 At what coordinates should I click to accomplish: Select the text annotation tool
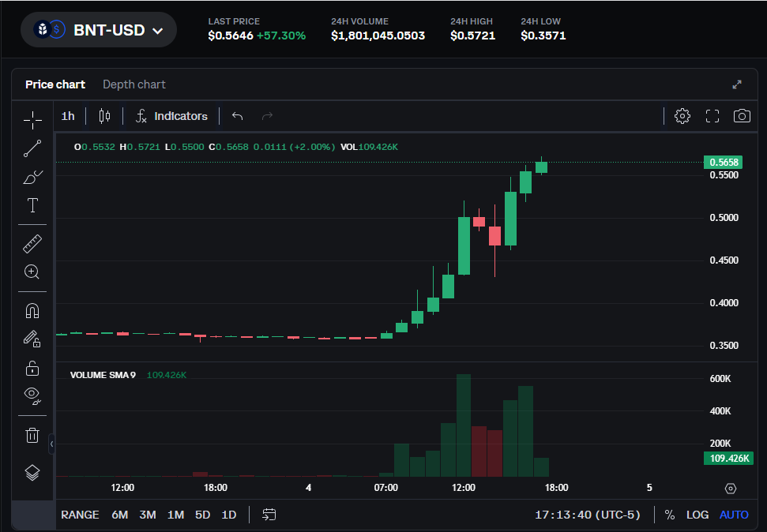32,205
